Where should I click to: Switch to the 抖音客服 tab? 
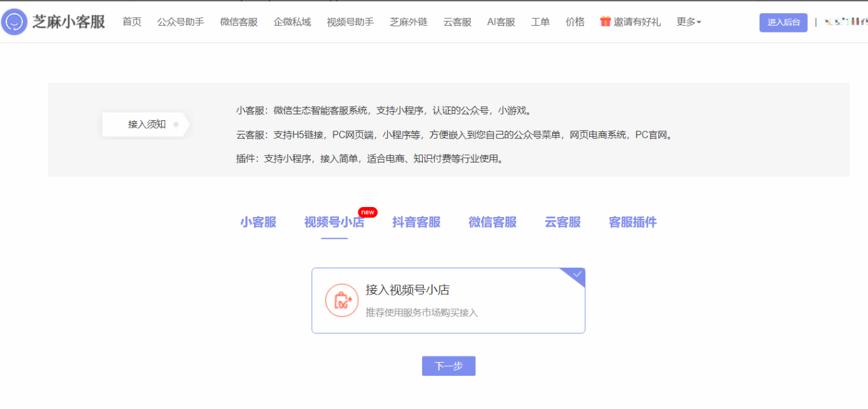416,222
